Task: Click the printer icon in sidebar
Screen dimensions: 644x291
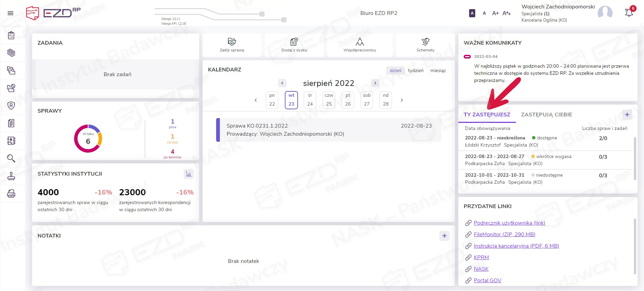Action: point(11,194)
